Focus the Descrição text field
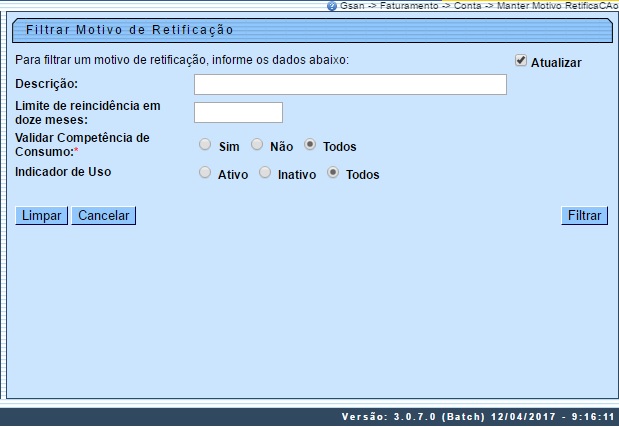The width and height of the screenshot is (619, 427). point(350,84)
